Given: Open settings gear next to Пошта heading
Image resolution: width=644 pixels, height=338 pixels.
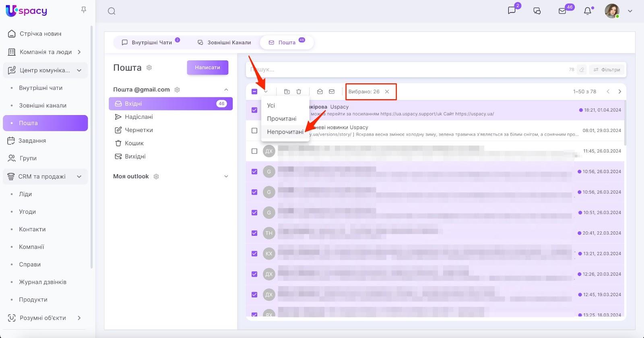Looking at the screenshot, I should pyautogui.click(x=149, y=68).
